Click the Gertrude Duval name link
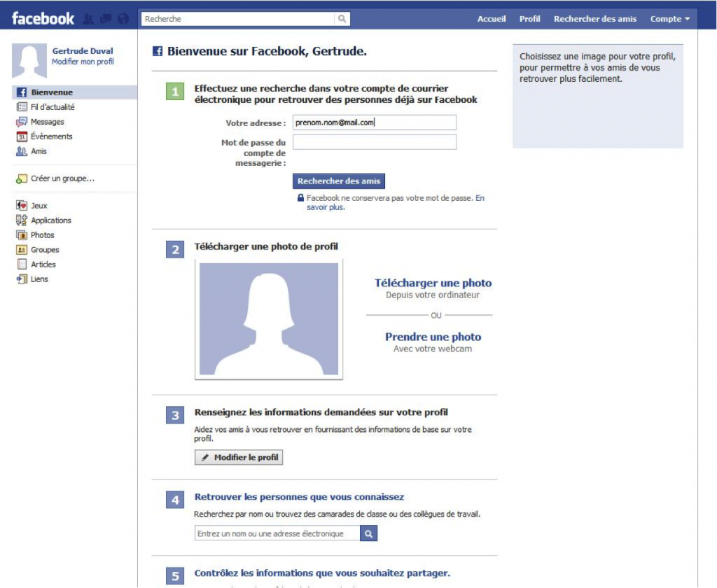Viewport: 717px width, 588px height. pos(83,51)
